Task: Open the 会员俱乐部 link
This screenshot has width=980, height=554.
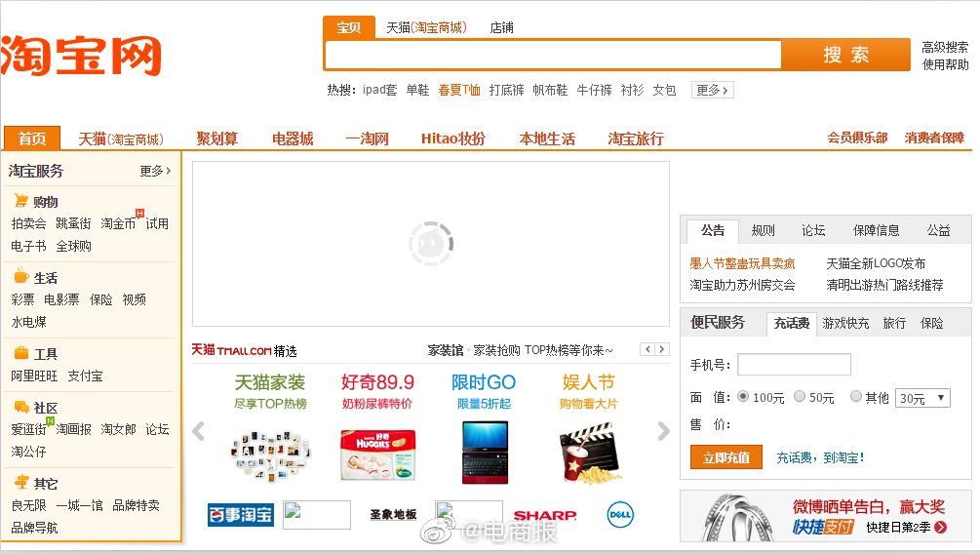Action: click(x=857, y=138)
